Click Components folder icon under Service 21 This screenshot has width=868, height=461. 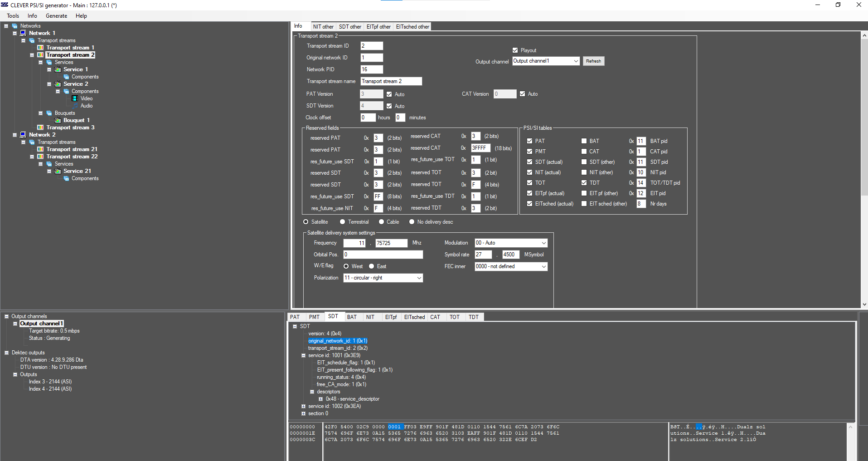[66, 178]
